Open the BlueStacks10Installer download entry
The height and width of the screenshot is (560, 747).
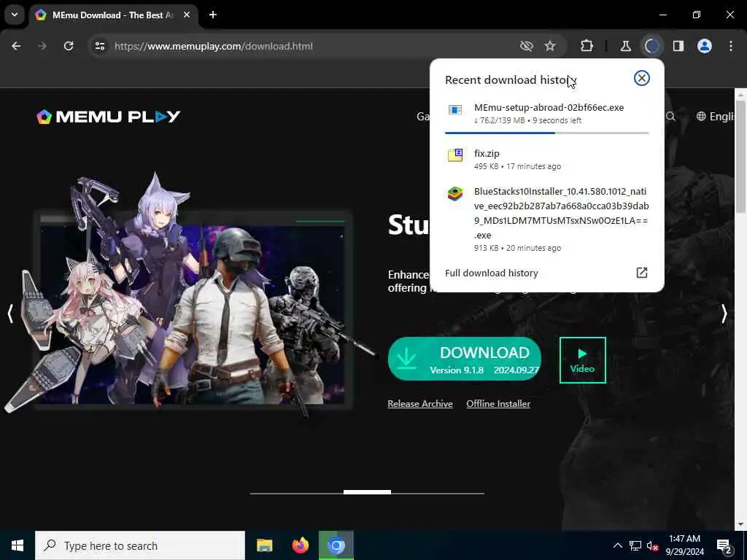tap(547, 219)
